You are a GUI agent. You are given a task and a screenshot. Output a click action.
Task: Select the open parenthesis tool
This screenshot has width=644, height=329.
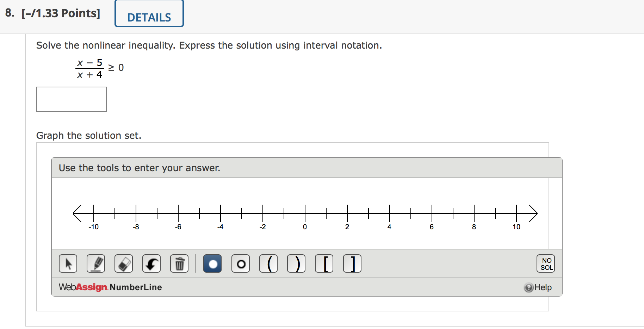coord(269,263)
